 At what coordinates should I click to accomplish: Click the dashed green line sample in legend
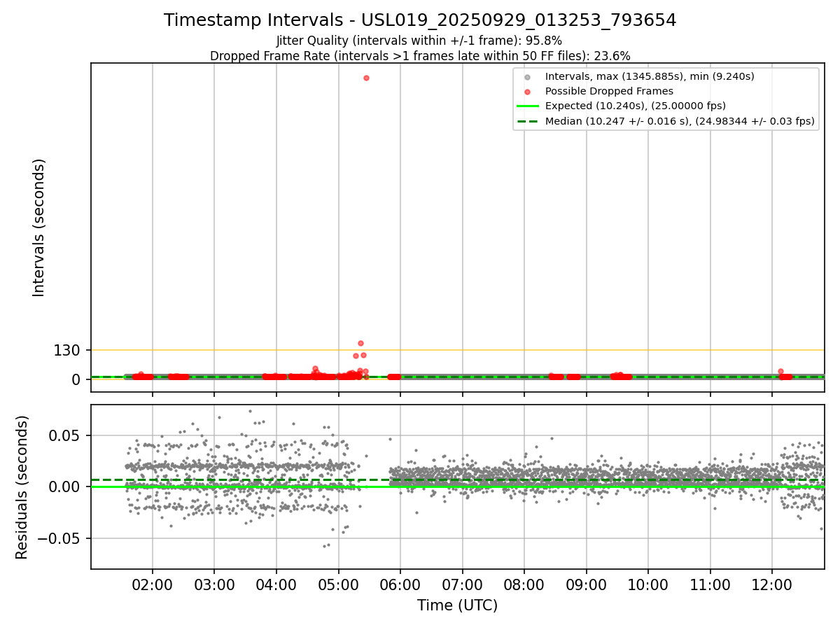click(528, 122)
